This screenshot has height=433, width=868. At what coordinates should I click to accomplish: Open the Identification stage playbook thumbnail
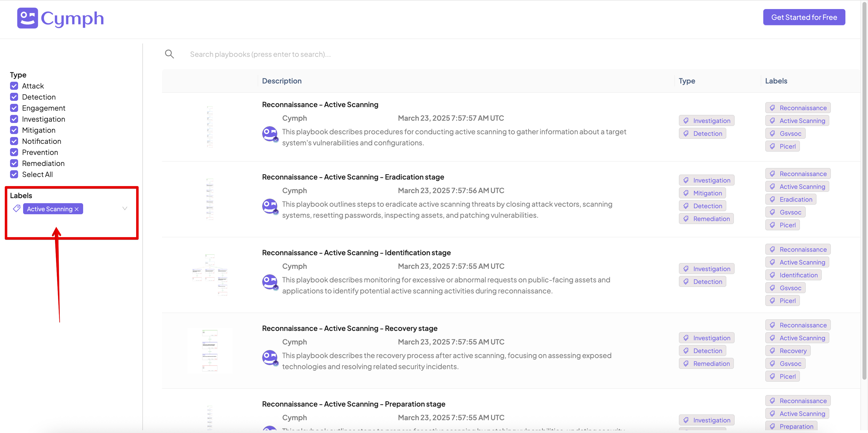(x=209, y=275)
